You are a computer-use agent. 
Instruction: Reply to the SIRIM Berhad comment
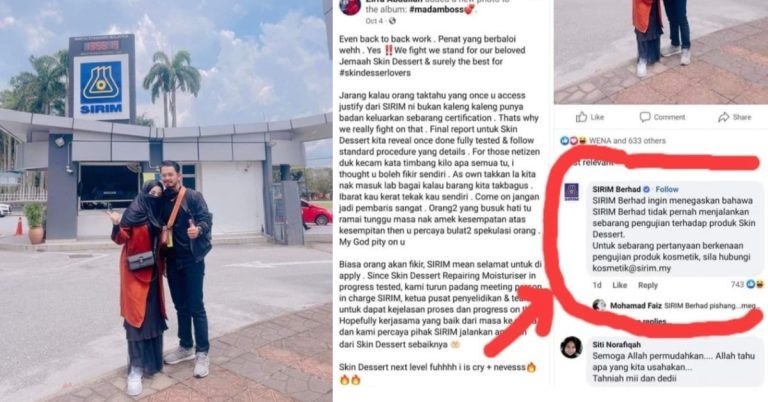[x=648, y=285]
